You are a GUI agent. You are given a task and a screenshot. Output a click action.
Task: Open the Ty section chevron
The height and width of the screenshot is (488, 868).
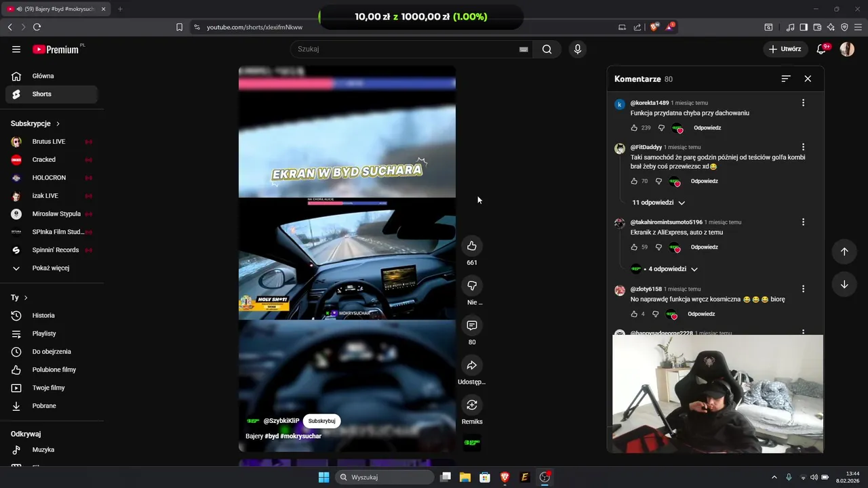pyautogui.click(x=26, y=298)
